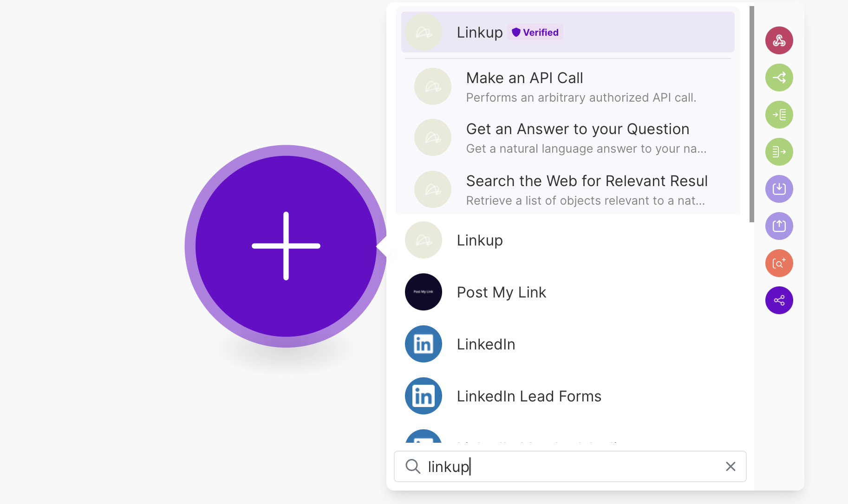Click the Linkup Verified app header
Image resolution: width=848 pixels, height=504 pixels.
568,32
